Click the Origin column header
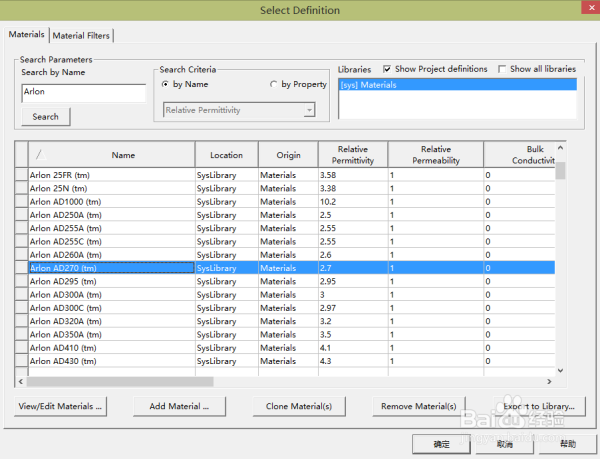600x459 pixels. 288,155
